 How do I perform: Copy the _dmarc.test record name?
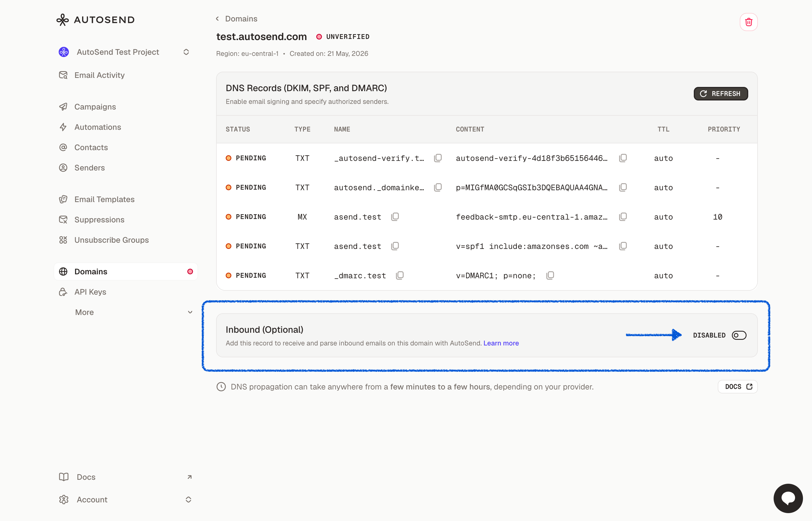pyautogui.click(x=400, y=275)
